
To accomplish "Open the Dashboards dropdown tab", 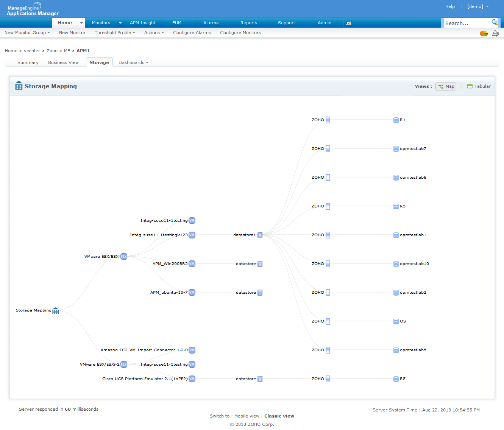I will click(x=133, y=62).
